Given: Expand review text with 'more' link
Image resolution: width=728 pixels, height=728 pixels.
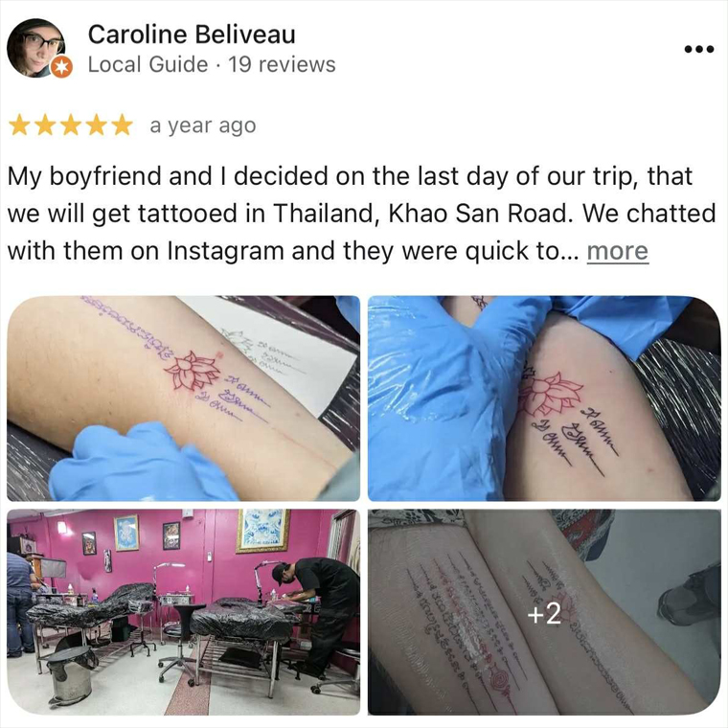Looking at the screenshot, I should tap(618, 251).
